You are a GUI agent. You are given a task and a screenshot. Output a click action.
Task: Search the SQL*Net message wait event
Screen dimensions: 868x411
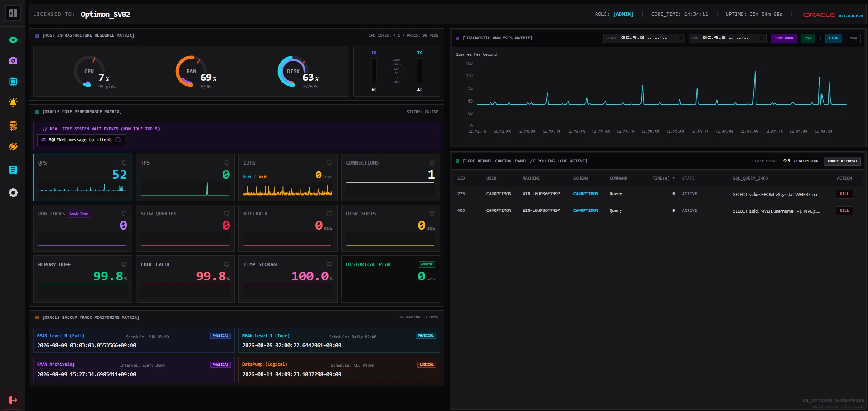tap(118, 140)
